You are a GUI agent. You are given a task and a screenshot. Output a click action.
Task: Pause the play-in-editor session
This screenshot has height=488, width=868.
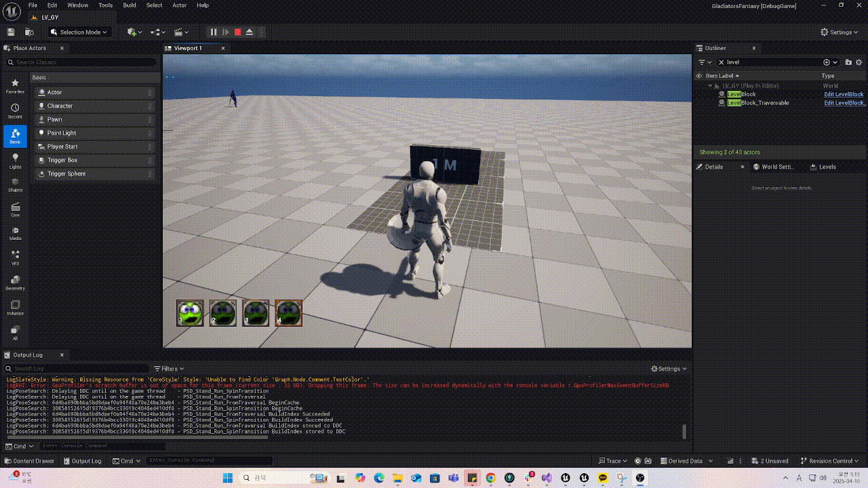click(x=214, y=32)
